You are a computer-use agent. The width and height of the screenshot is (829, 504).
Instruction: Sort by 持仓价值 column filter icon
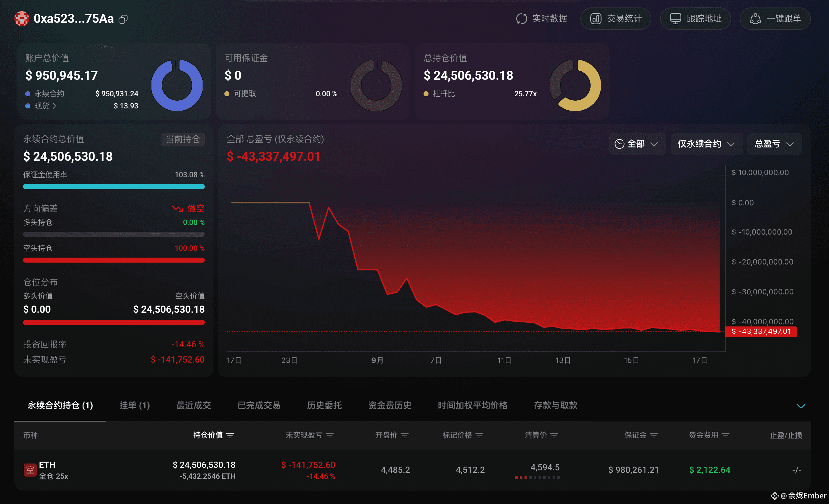[230, 435]
